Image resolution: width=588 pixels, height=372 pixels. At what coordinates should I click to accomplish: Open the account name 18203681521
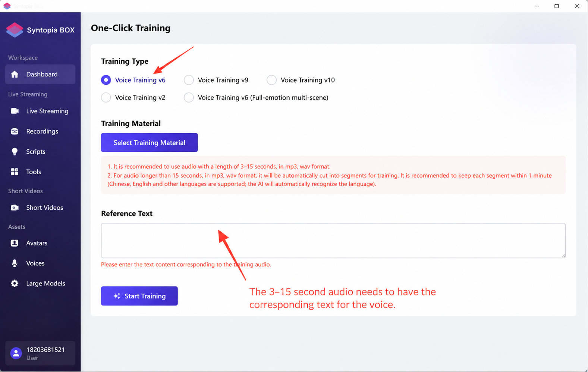pos(45,350)
